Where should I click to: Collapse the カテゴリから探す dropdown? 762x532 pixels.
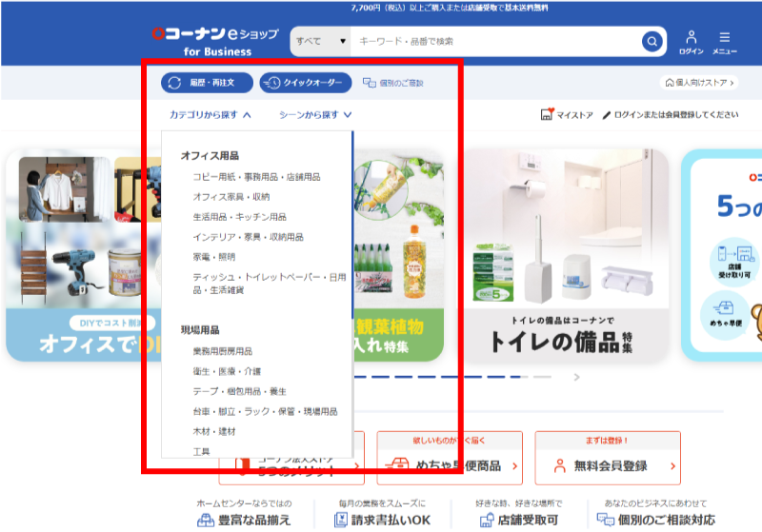pyautogui.click(x=211, y=115)
